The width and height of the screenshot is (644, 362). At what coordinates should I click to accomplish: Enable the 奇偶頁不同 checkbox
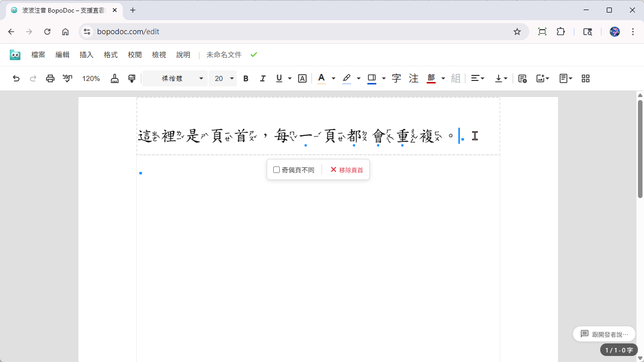[x=276, y=170]
